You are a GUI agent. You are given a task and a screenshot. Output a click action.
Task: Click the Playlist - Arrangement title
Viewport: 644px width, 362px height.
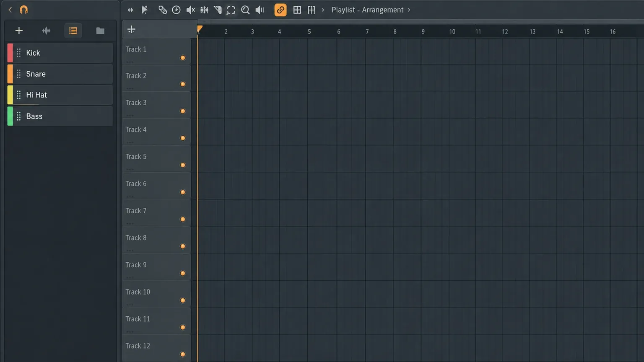pyautogui.click(x=367, y=10)
